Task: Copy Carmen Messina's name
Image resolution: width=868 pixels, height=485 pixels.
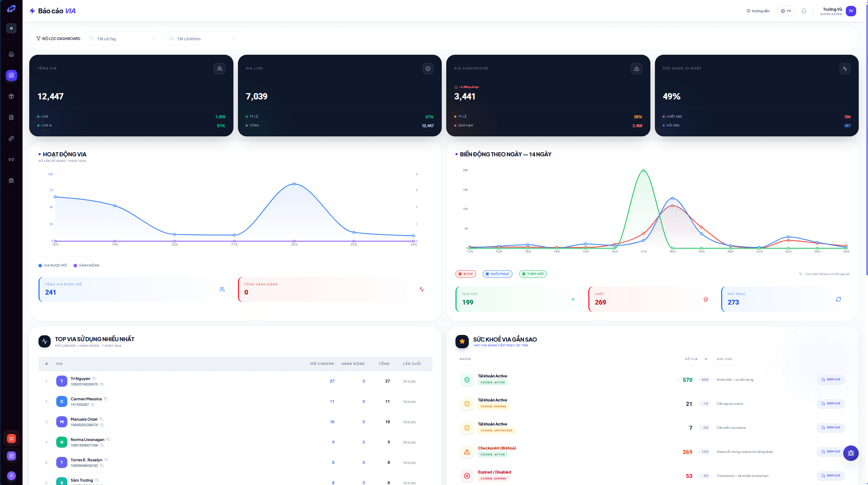Action: 105,399
